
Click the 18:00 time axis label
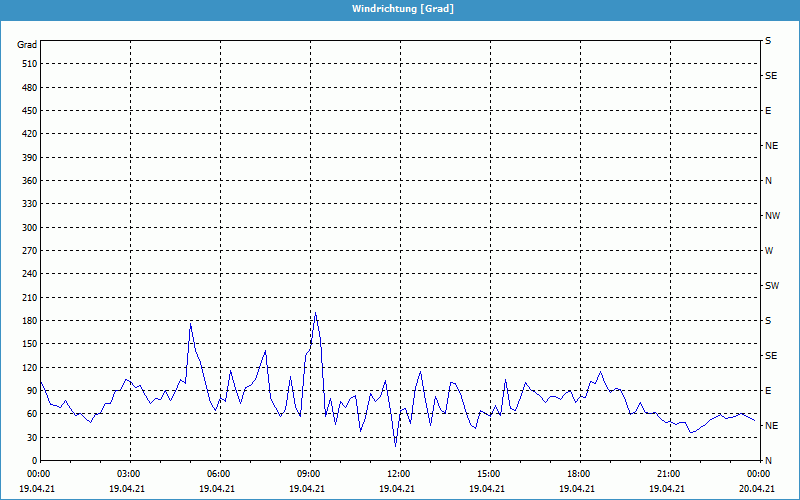[x=579, y=473]
